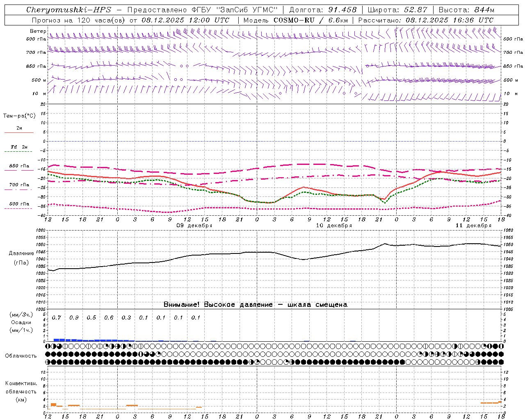Click the left '10 м' wind level label
The image size is (525, 420).
(39, 94)
